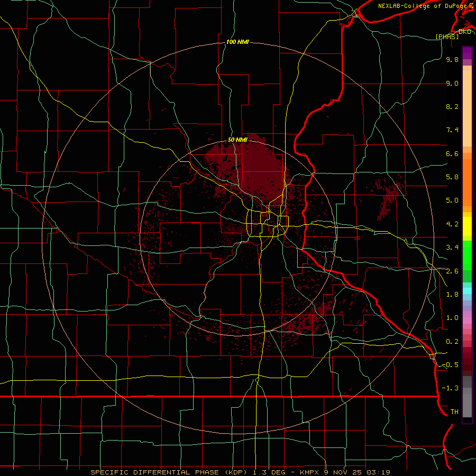Select the yellow swatch on the color bar

click(x=467, y=226)
